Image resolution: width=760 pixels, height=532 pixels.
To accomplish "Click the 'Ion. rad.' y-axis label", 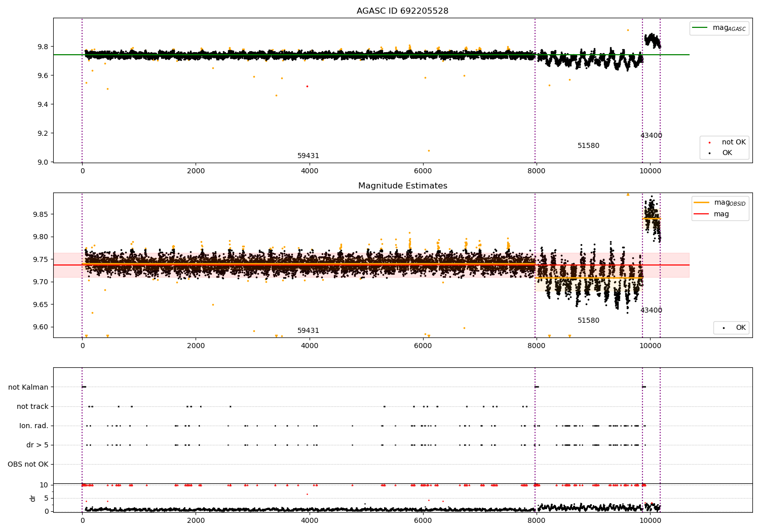I will [34, 426].
